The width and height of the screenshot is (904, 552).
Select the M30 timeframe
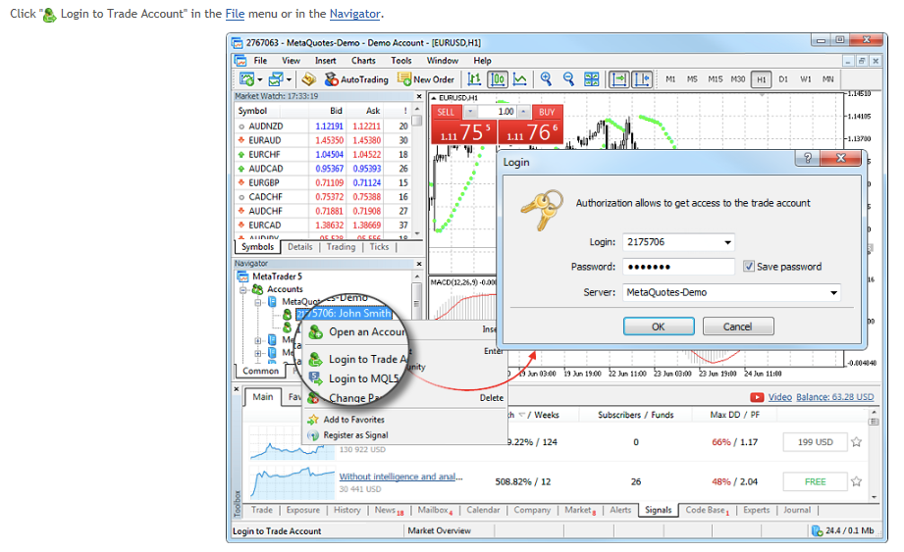pos(738,79)
